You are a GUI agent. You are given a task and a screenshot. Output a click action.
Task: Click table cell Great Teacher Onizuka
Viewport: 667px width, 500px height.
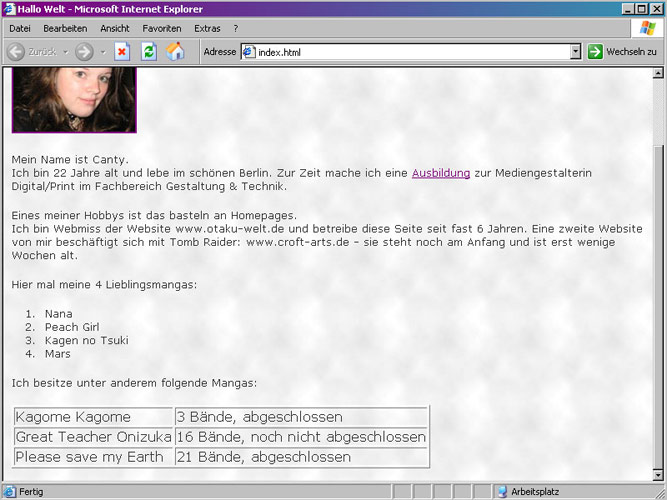(x=93, y=437)
